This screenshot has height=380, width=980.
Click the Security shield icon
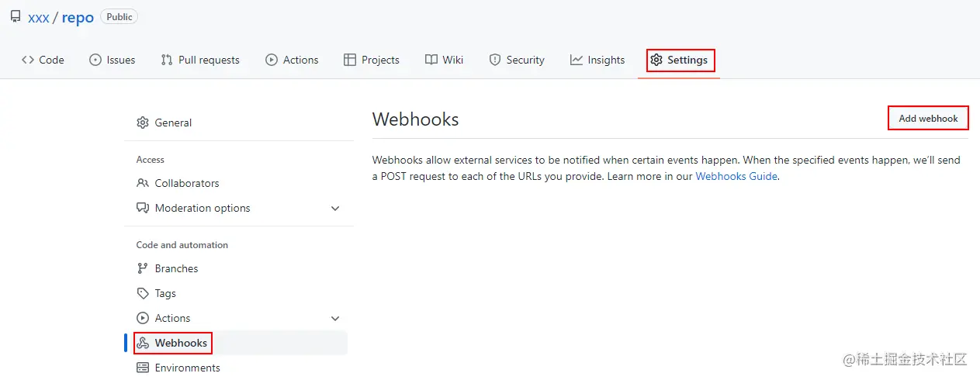point(495,60)
